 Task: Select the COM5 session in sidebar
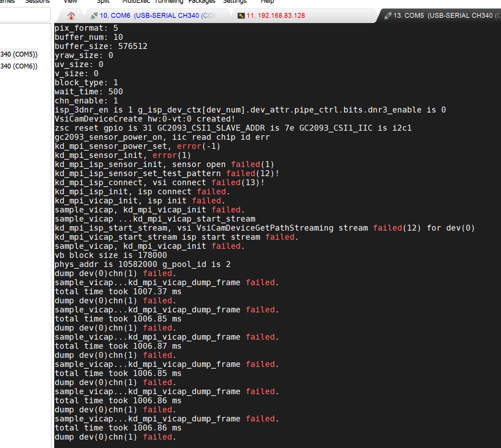click(x=19, y=54)
